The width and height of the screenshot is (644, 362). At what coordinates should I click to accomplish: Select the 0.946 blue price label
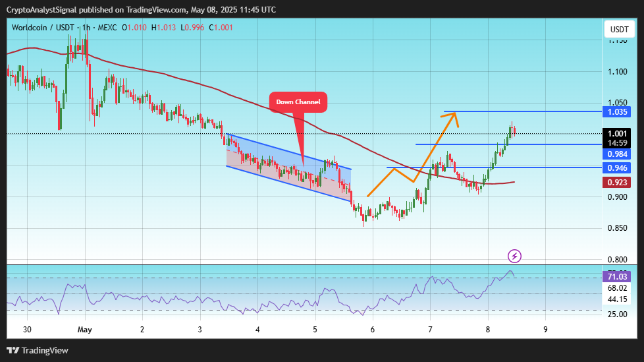(616, 168)
